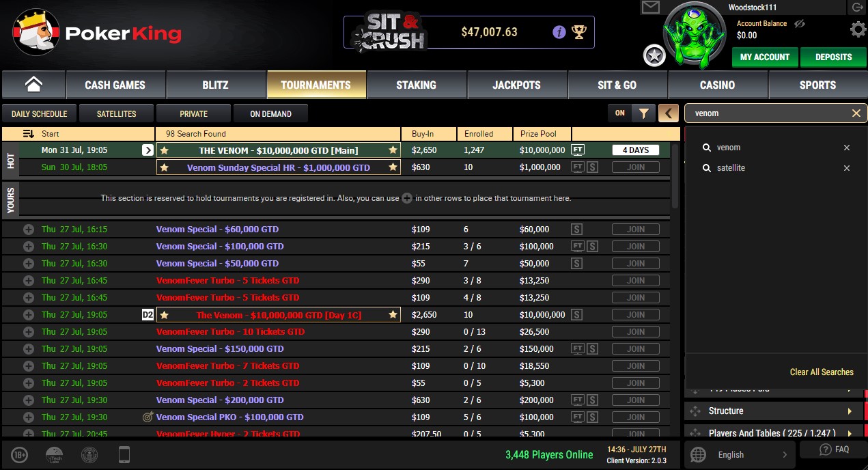Click Clear All Searches link
The width and height of the screenshot is (868, 470).
click(822, 372)
